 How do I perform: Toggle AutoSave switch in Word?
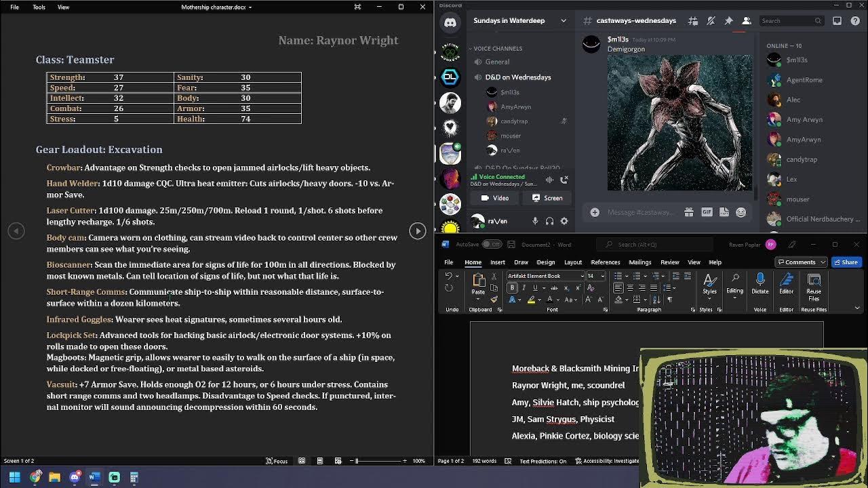coord(492,245)
